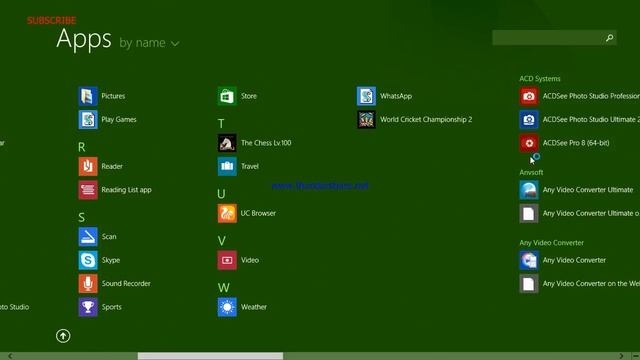This screenshot has width=640, height=360.
Task: Click the 'Reading List app' label
Action: pos(127,190)
